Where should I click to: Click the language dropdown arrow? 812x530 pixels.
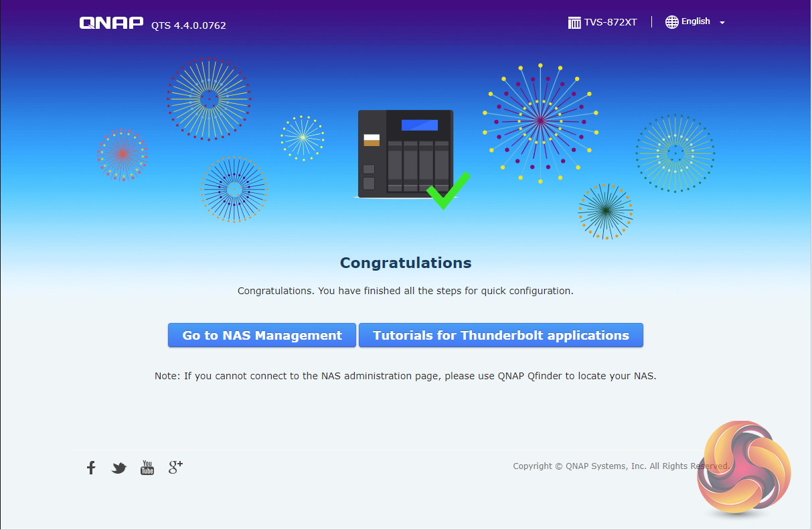coord(722,23)
